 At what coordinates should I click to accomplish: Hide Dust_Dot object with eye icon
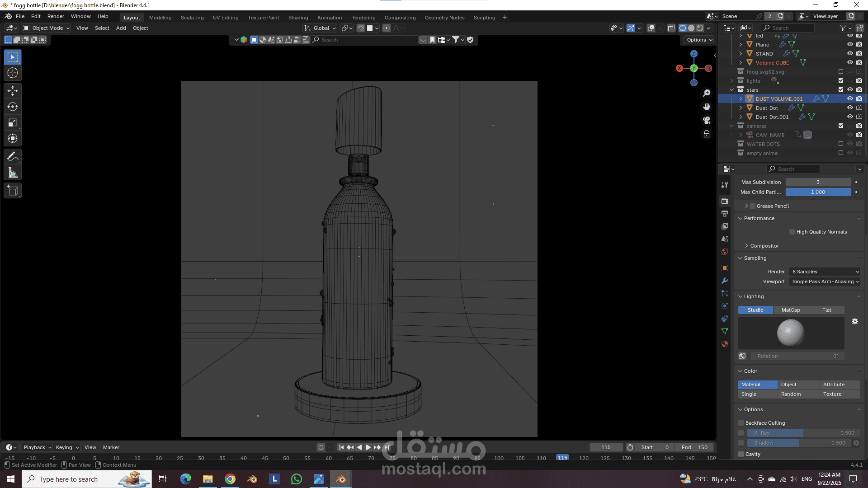pos(850,108)
